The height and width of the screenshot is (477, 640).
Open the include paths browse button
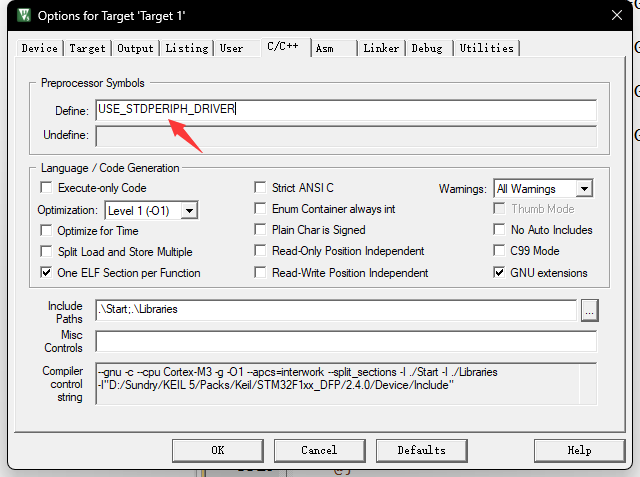click(589, 310)
